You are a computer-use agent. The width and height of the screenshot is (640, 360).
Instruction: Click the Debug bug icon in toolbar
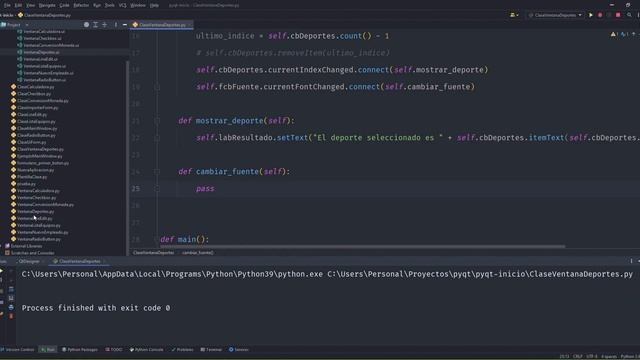tap(600, 15)
